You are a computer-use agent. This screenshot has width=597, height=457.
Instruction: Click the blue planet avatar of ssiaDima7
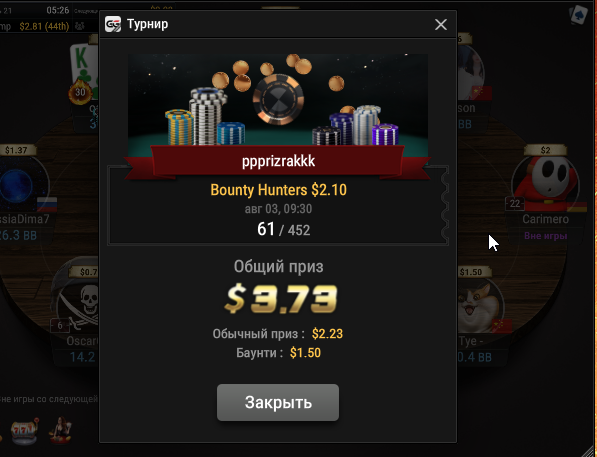click(23, 185)
